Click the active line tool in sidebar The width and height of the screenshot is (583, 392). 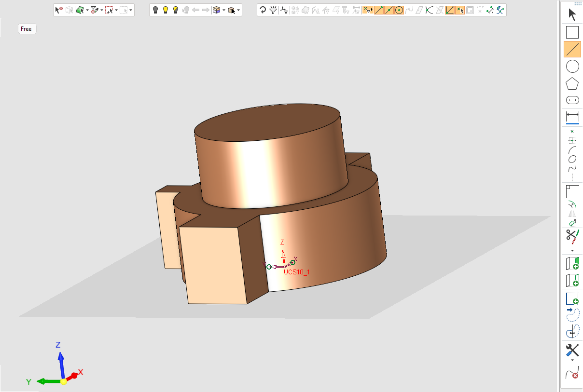click(x=572, y=49)
